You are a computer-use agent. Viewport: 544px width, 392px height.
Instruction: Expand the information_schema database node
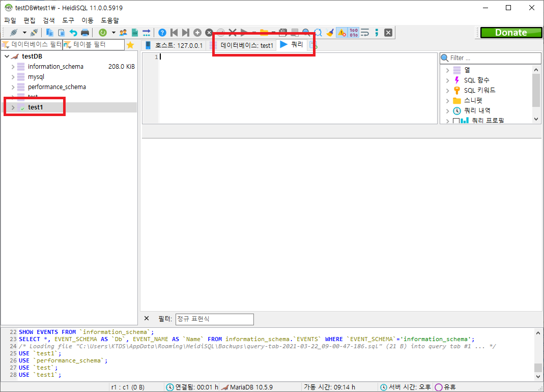pyautogui.click(x=13, y=67)
